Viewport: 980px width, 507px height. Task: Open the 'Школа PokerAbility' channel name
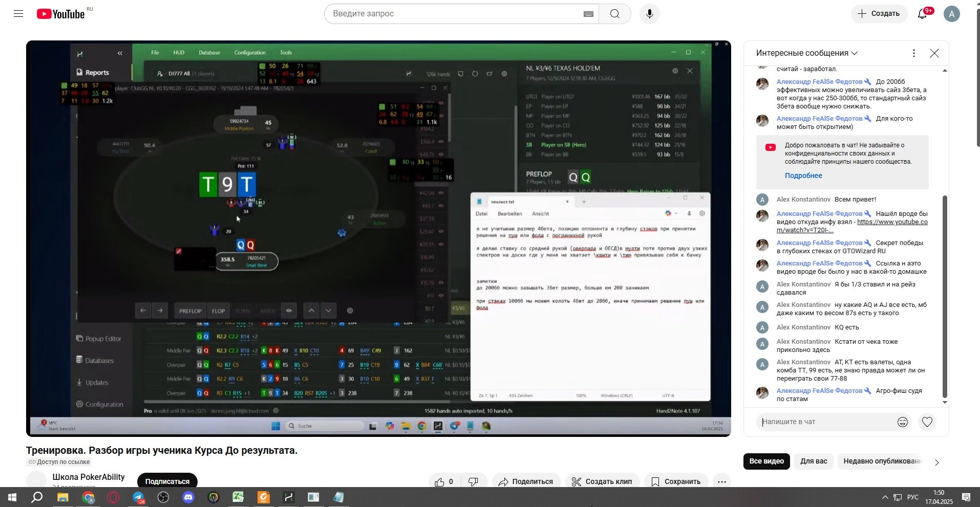(x=89, y=477)
